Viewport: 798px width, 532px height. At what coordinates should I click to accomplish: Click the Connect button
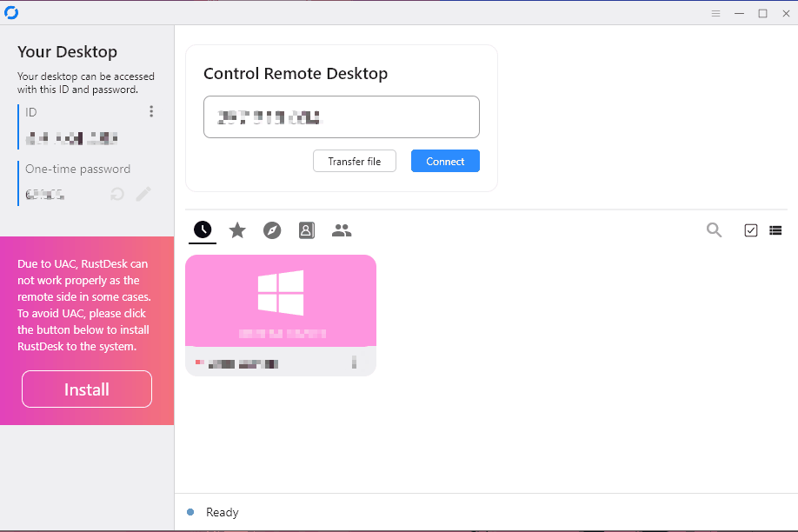click(x=445, y=161)
